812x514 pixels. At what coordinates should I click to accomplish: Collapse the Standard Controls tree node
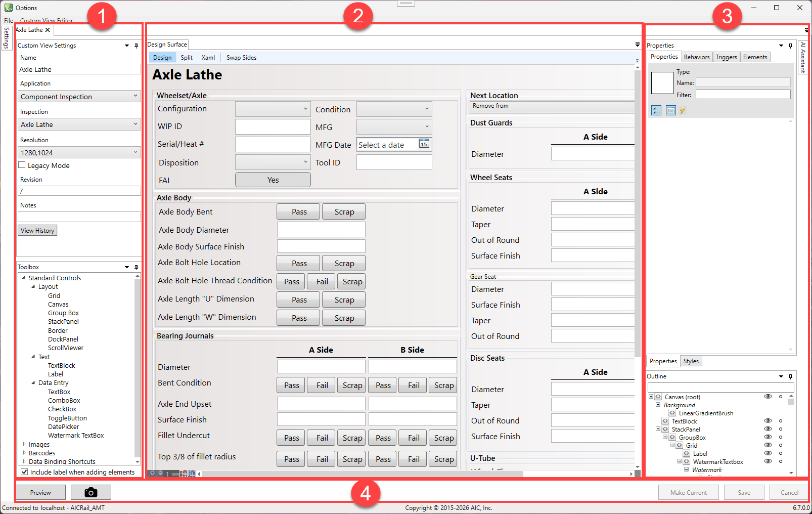pyautogui.click(x=24, y=278)
